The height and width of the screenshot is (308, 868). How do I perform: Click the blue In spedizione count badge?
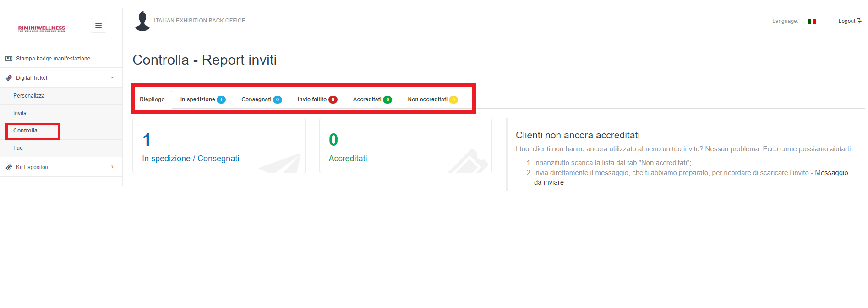pyautogui.click(x=221, y=99)
